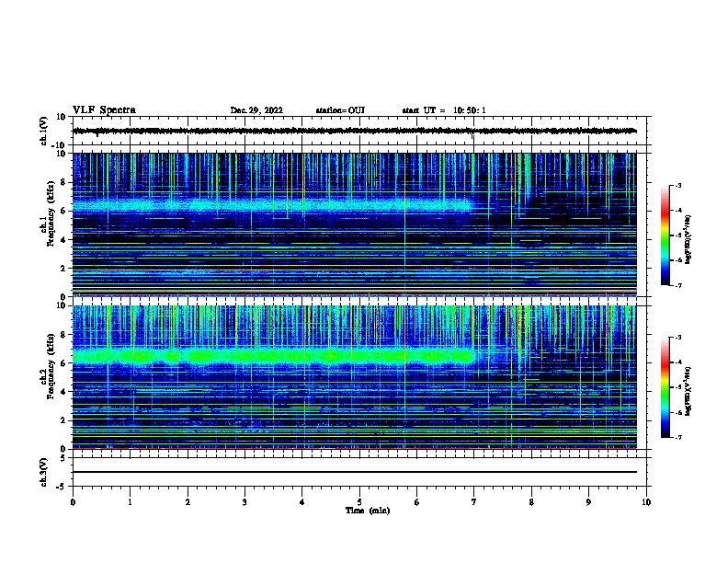This screenshot has width=728, height=563.
Task: Click time axis tick label "1"
Action: coord(130,502)
